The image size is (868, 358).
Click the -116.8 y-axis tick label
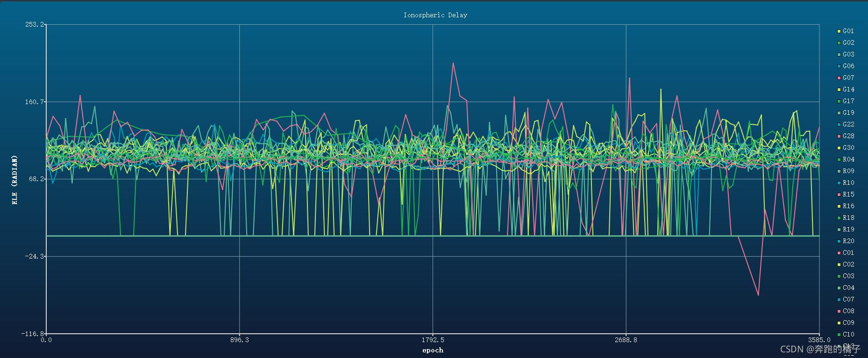33,334
